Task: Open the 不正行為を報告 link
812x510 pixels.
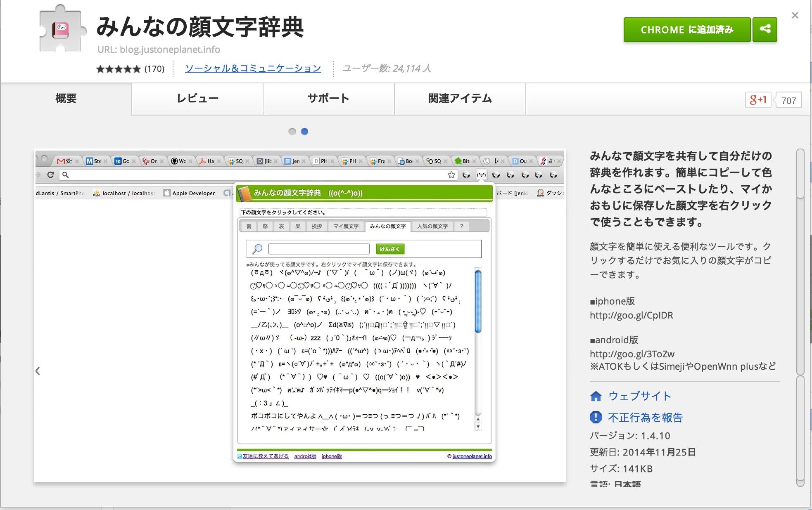Action: tap(645, 418)
